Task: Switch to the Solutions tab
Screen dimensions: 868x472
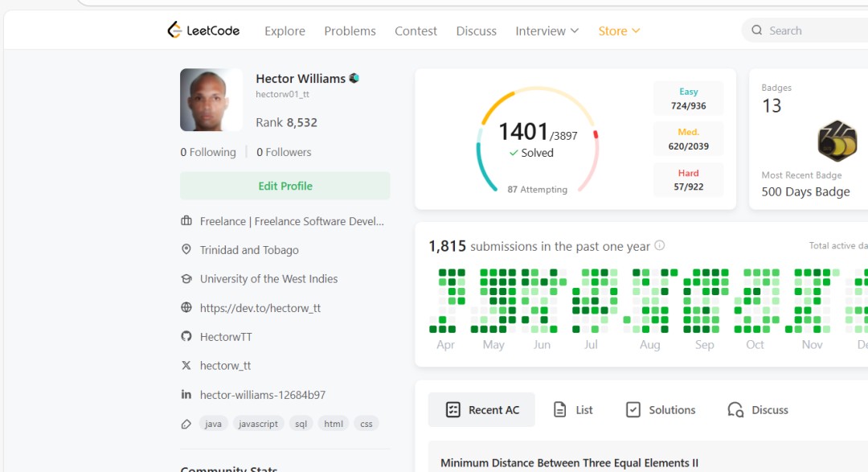Action: [x=661, y=409]
